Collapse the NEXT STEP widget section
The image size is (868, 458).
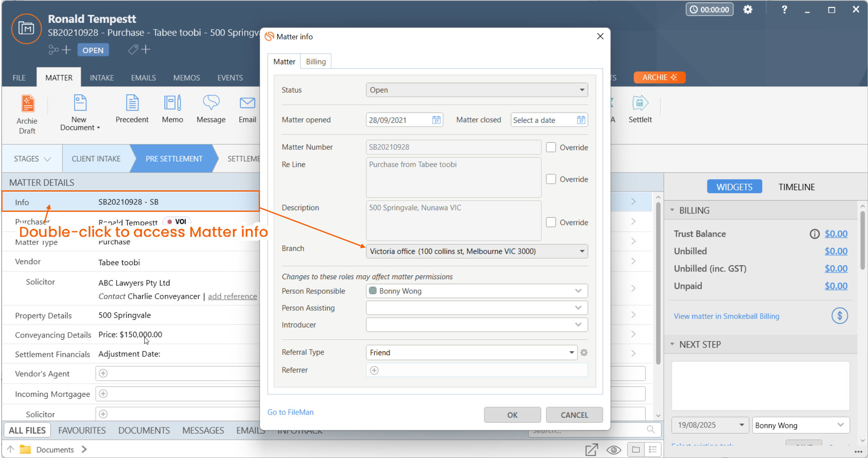(672, 344)
